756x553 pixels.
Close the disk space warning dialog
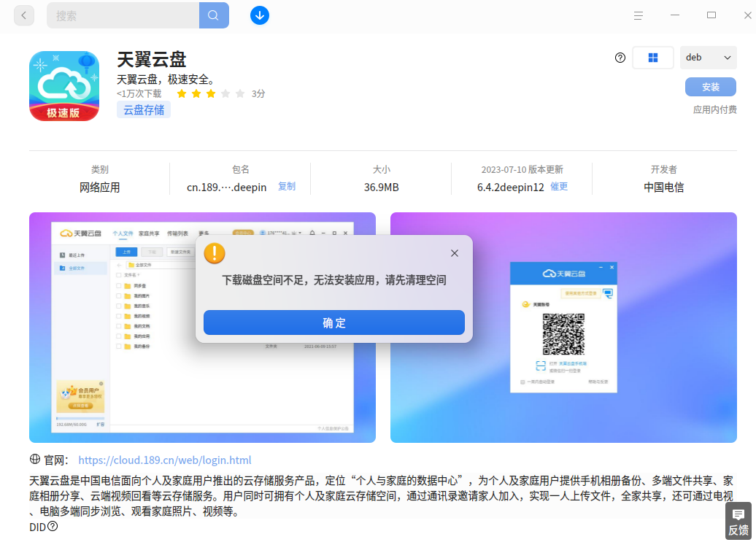pyautogui.click(x=454, y=253)
